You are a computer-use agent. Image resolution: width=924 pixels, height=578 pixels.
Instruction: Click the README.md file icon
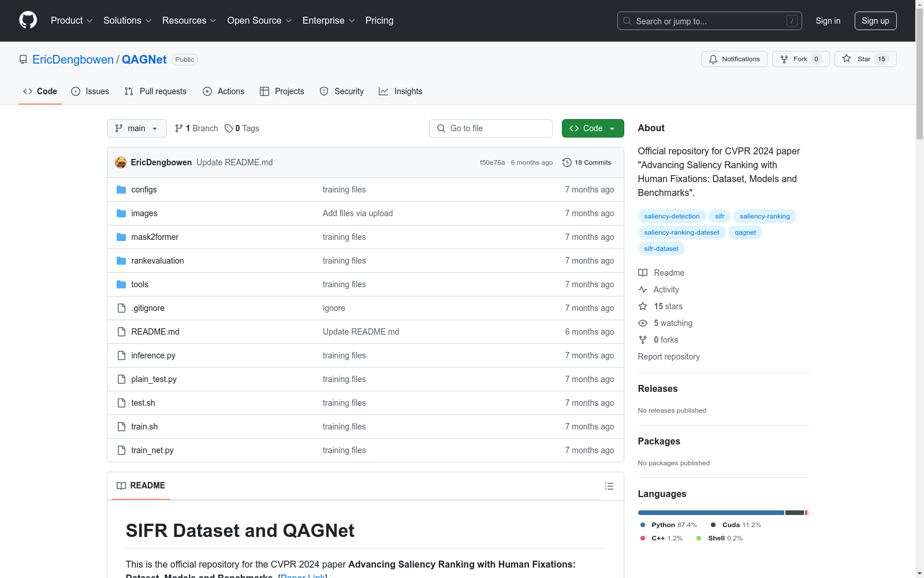point(121,332)
